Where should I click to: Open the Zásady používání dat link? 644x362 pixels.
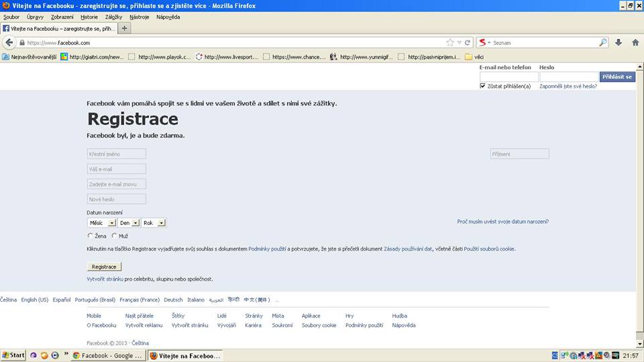(x=408, y=249)
